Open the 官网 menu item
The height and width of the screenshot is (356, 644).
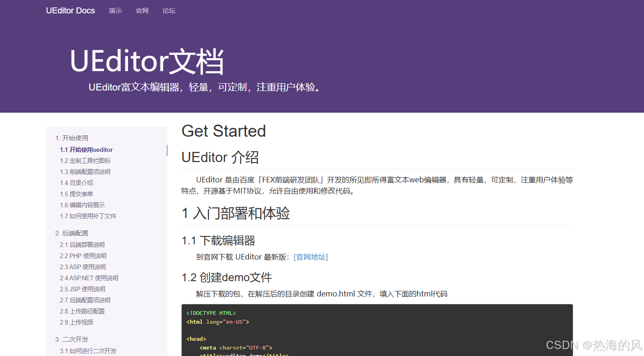pos(142,11)
